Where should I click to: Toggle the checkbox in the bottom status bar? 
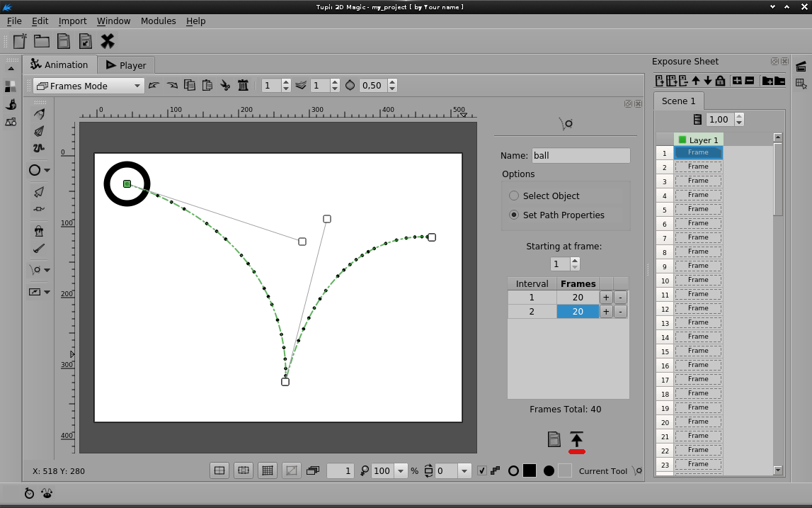pyautogui.click(x=482, y=470)
